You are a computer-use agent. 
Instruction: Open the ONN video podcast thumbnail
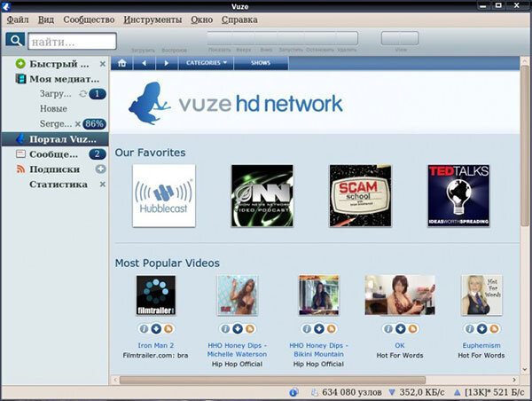coord(262,195)
